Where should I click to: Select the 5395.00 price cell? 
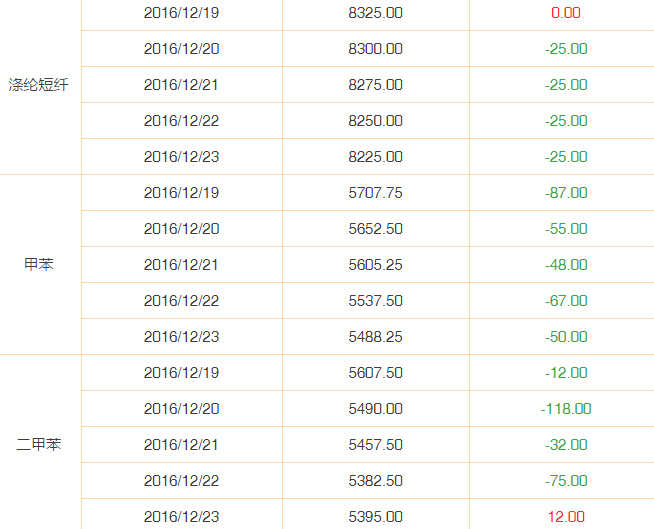pos(375,516)
